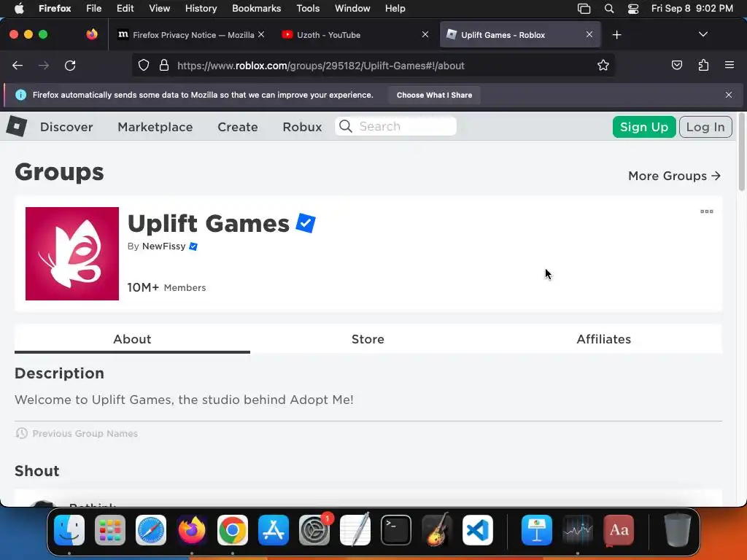The height and width of the screenshot is (560, 747).
Task: Click the browser URL address bar
Action: click(373, 65)
